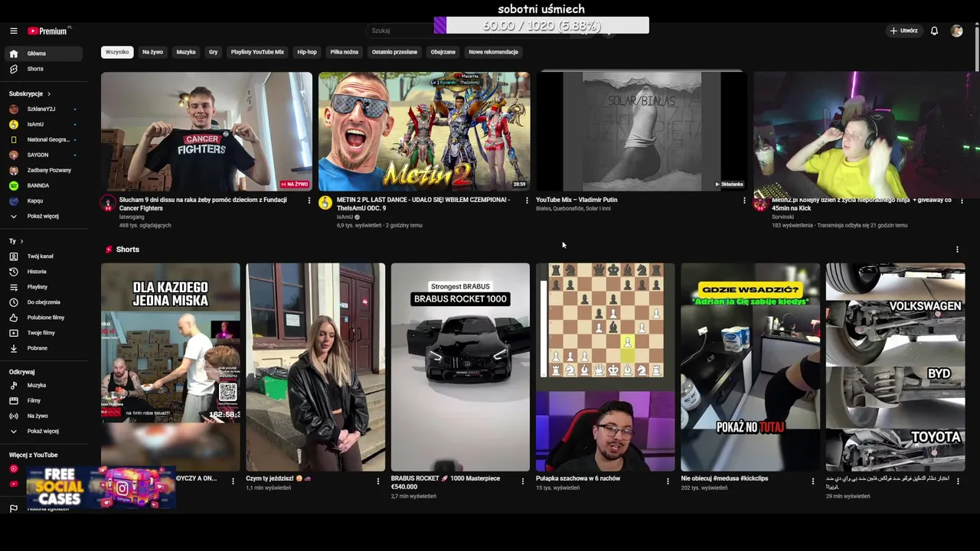
Task: Open SzklanaY2J subscription channel
Action: pyautogui.click(x=42, y=109)
